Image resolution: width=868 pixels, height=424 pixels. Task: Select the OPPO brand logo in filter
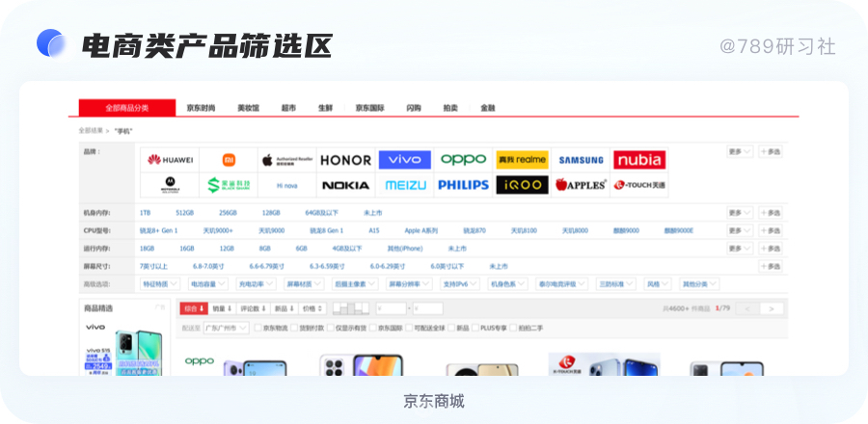click(x=463, y=160)
